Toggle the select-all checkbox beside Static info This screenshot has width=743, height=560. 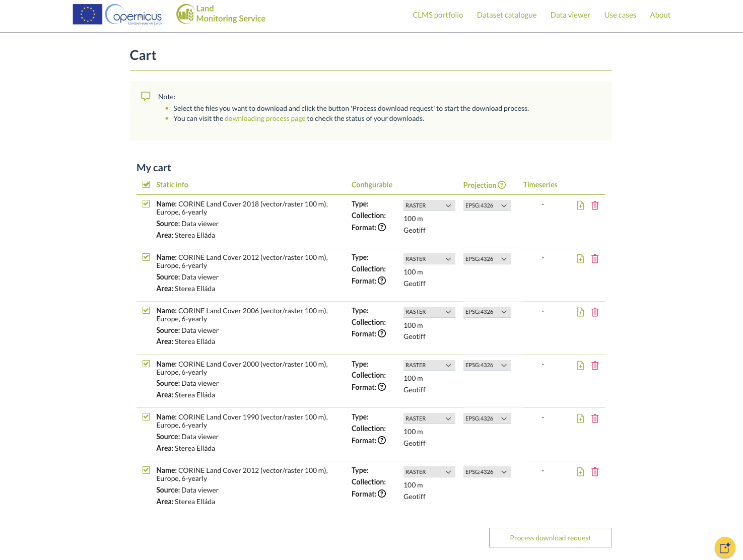click(x=146, y=184)
